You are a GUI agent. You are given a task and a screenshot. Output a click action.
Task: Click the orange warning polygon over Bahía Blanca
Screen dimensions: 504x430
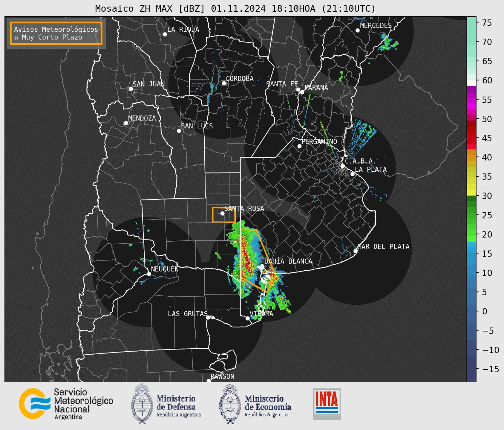tap(257, 260)
